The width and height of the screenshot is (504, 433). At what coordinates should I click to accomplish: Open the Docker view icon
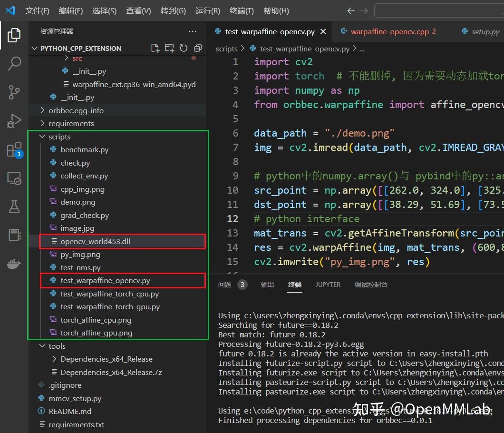click(14, 264)
